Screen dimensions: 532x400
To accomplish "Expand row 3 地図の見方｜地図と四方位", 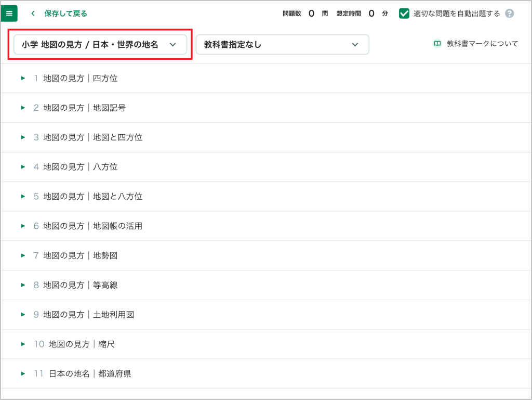I will click(x=23, y=137).
